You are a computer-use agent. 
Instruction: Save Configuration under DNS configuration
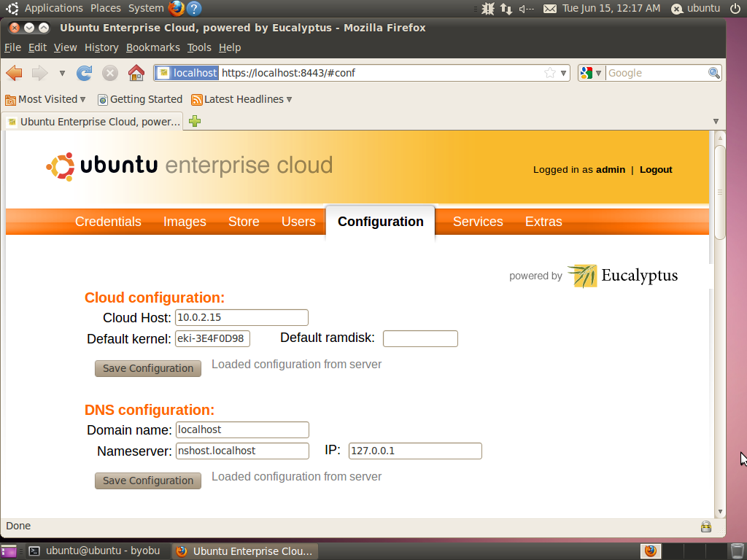coord(147,481)
